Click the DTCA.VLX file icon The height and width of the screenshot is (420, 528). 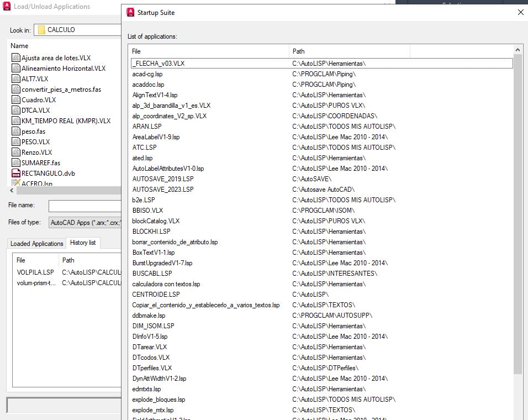(16, 110)
